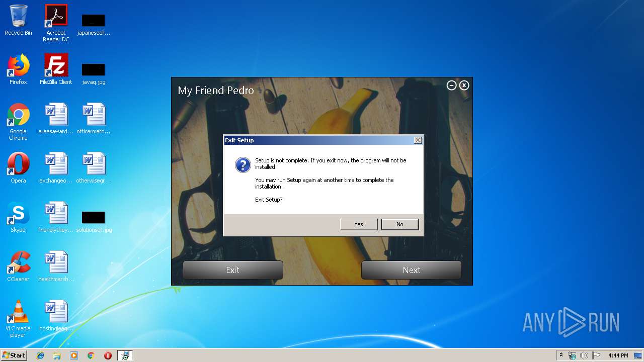The image size is (644, 362).
Task: Open the Recycle Bin desktop icon
Action: (x=18, y=20)
